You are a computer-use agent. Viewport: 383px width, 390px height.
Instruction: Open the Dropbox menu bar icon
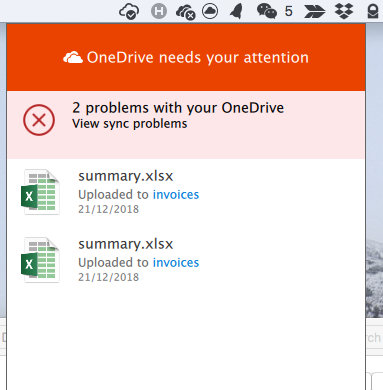pos(344,11)
